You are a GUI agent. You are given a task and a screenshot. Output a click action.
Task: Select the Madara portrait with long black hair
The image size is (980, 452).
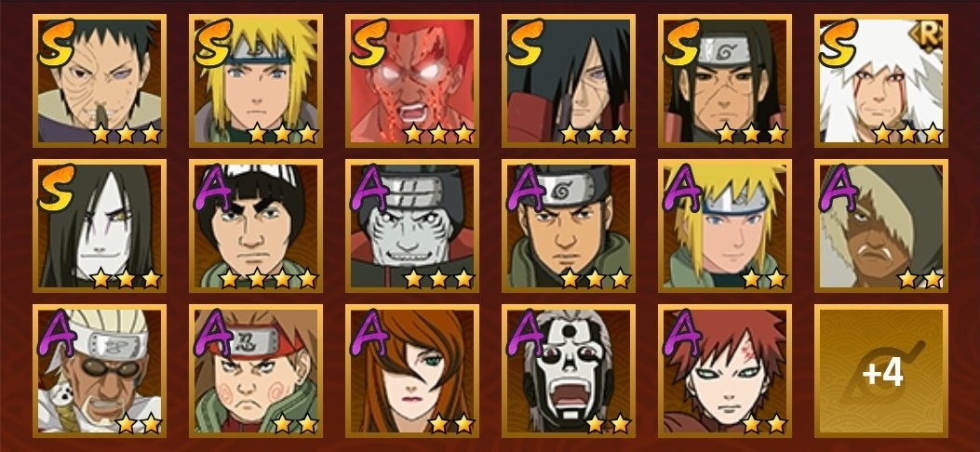568,81
